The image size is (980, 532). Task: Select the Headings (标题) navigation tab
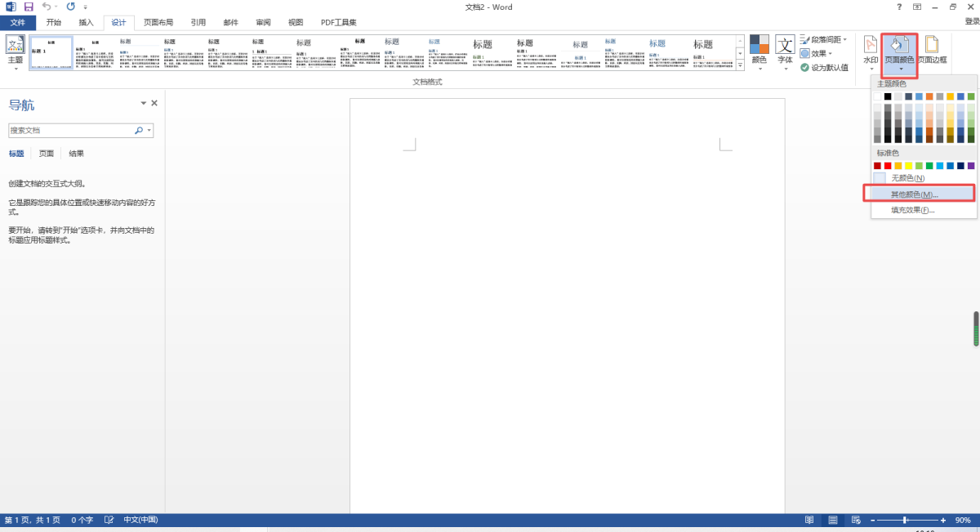coord(16,154)
